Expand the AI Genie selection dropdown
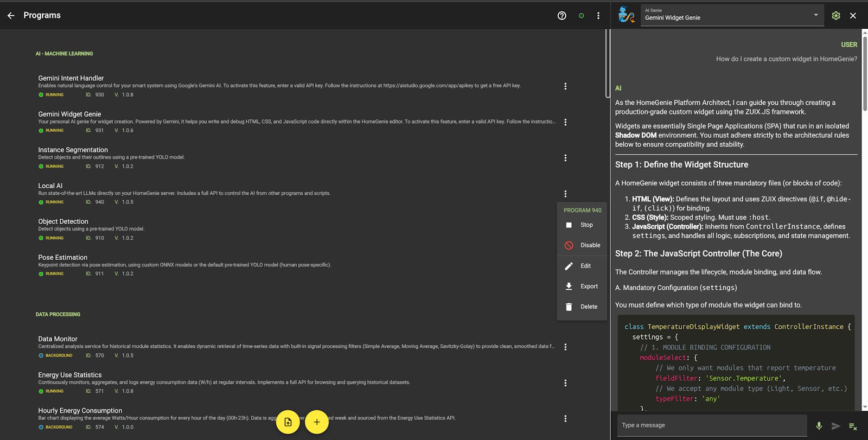 (x=815, y=15)
